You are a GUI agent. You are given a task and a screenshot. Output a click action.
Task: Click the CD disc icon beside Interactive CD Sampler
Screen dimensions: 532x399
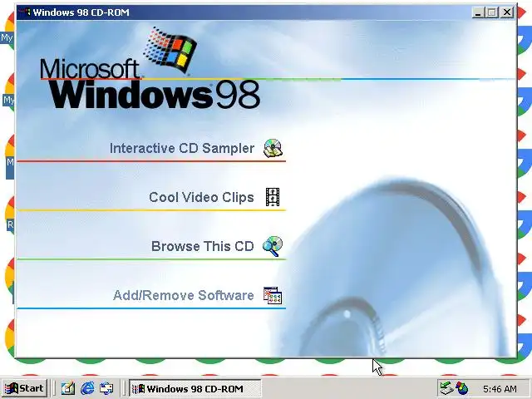pos(273,148)
